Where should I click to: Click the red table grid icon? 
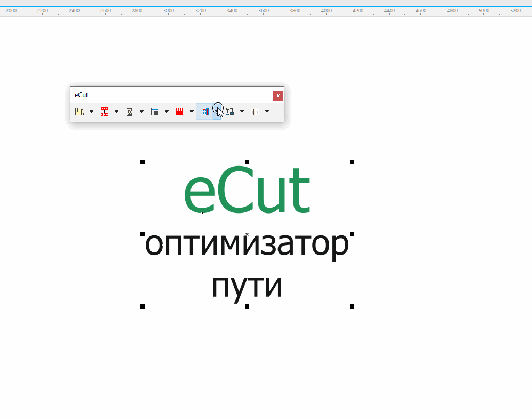click(x=179, y=111)
